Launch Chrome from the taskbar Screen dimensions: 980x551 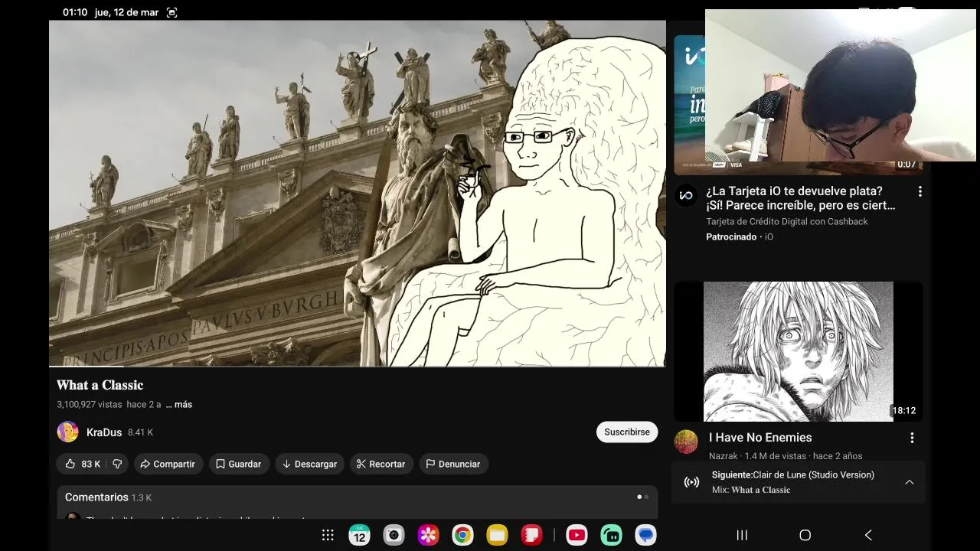point(462,535)
